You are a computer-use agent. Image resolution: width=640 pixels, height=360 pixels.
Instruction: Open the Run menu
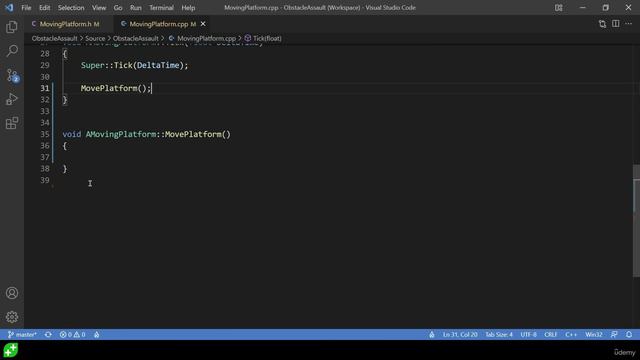pos(136,8)
